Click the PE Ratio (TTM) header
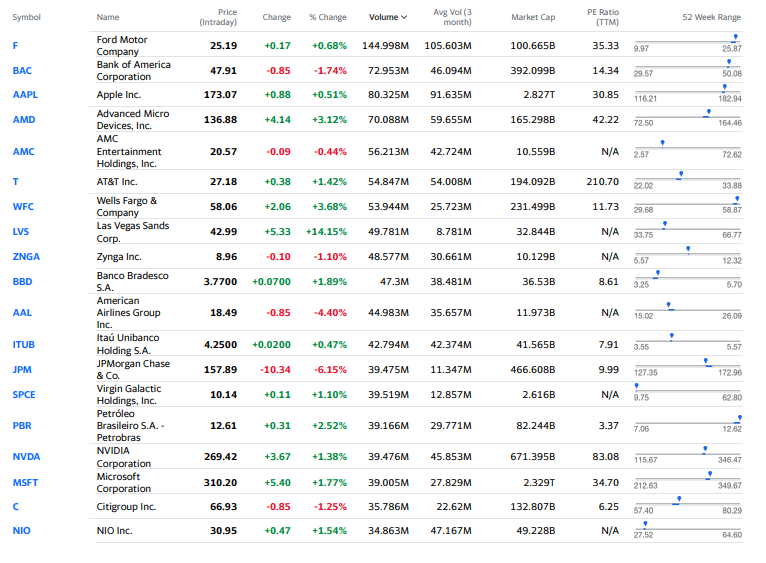 [x=603, y=17]
